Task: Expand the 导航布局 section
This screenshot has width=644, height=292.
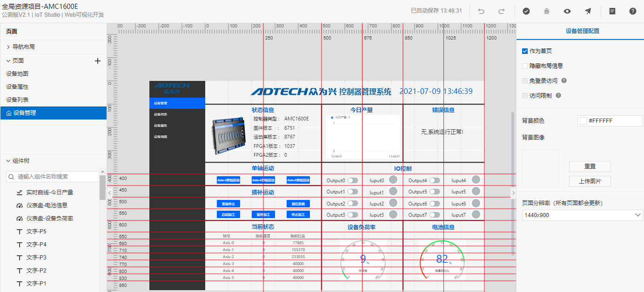Action: [8, 47]
